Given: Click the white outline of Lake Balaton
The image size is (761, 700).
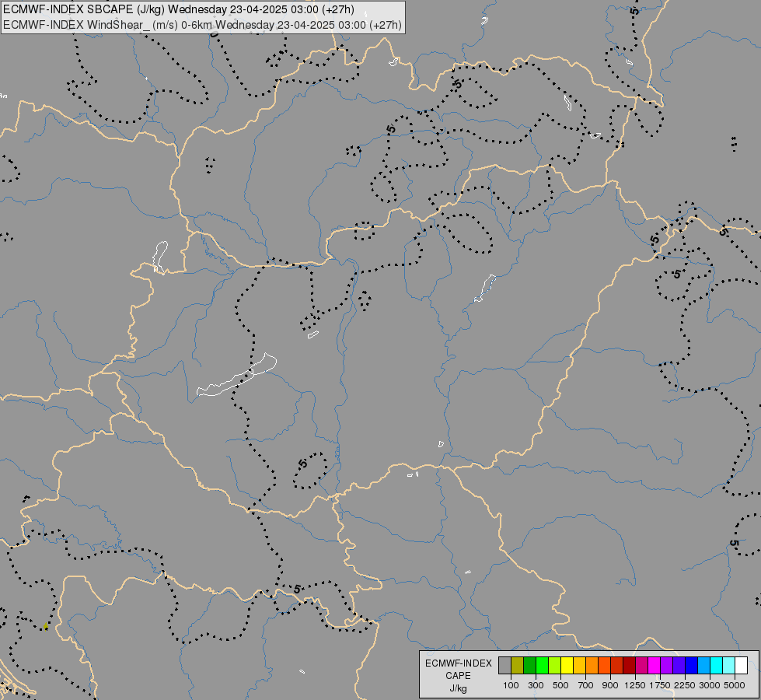Looking at the screenshot, I should 236,375.
